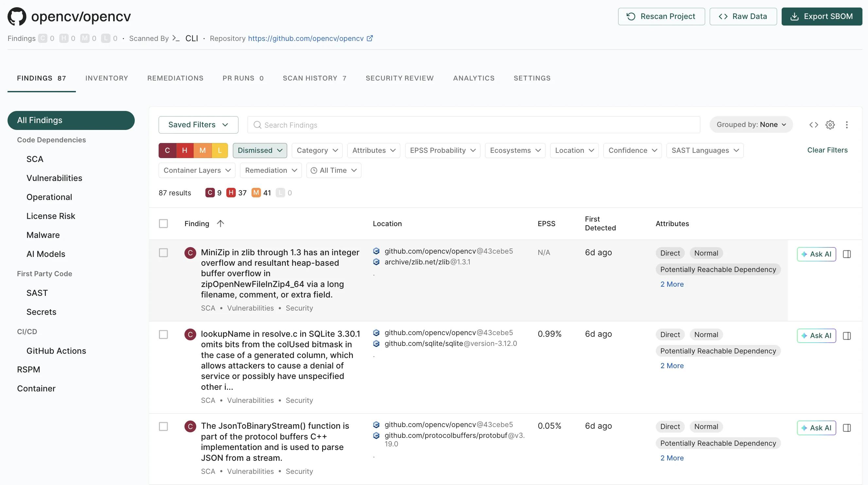This screenshot has width=868, height=485.
Task: Click the GitHub logo next to opencv/opencv
Action: [17, 16]
